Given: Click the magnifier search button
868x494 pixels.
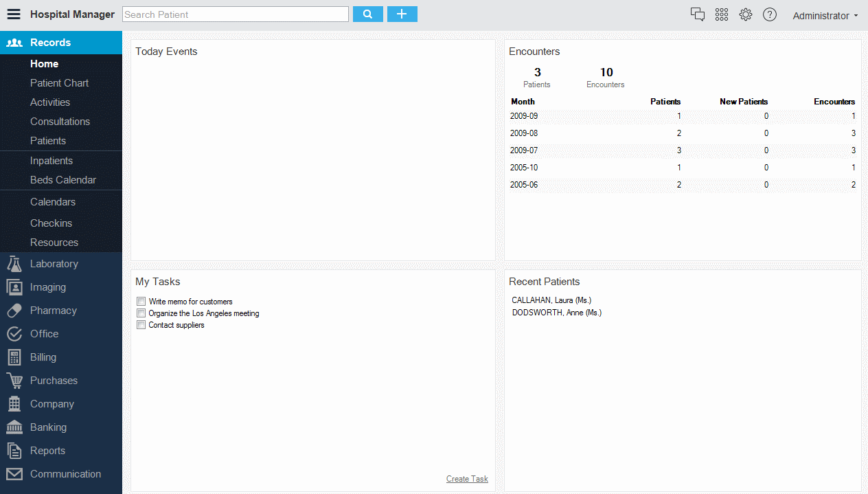Looking at the screenshot, I should point(367,14).
